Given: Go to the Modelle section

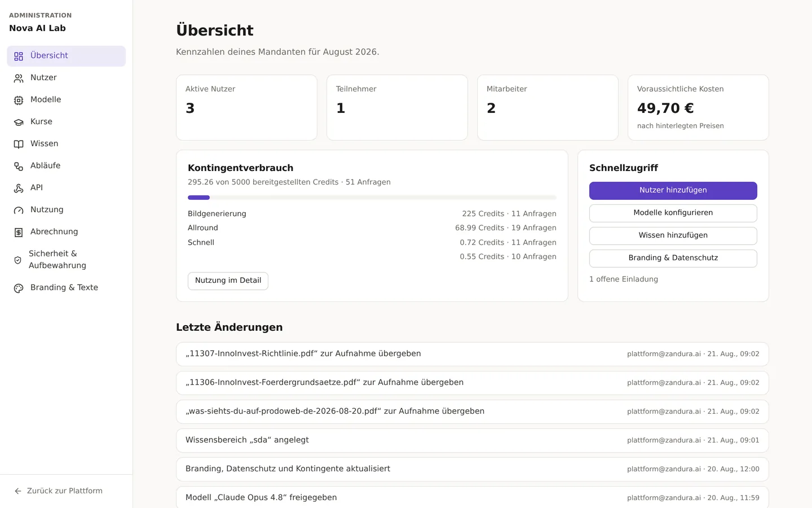Looking at the screenshot, I should point(66,100).
